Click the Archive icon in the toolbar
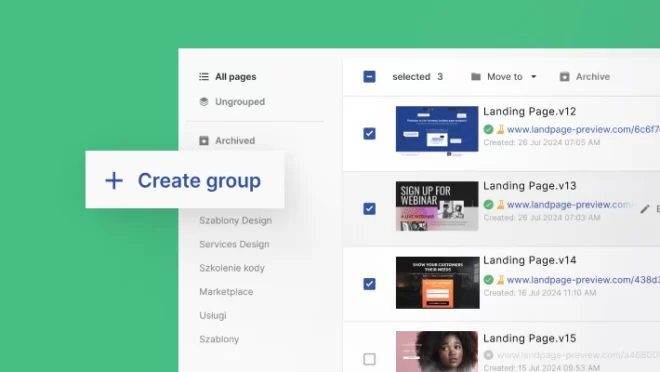Viewport: 660px width, 372px height. point(564,77)
